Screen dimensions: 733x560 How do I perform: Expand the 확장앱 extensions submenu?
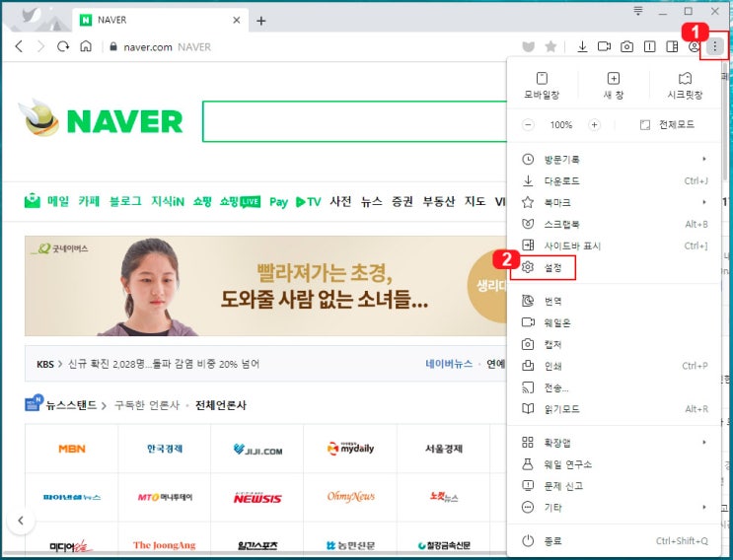coord(614,443)
